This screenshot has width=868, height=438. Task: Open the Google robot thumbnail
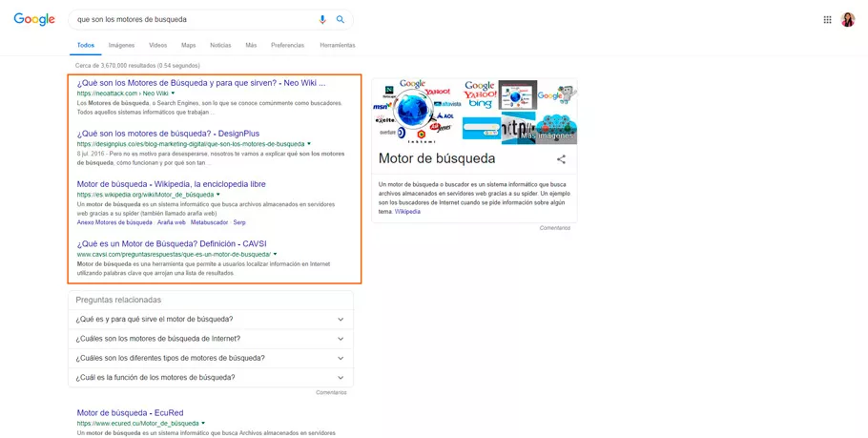(557, 94)
